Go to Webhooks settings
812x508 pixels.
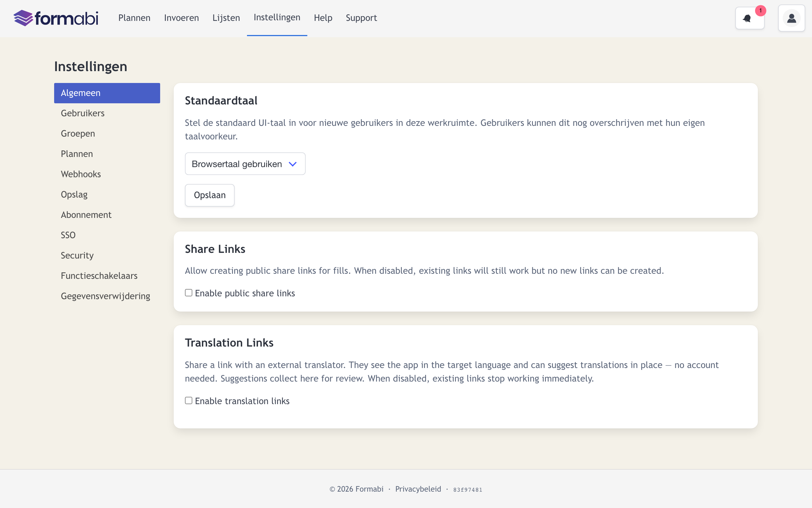(x=107, y=174)
